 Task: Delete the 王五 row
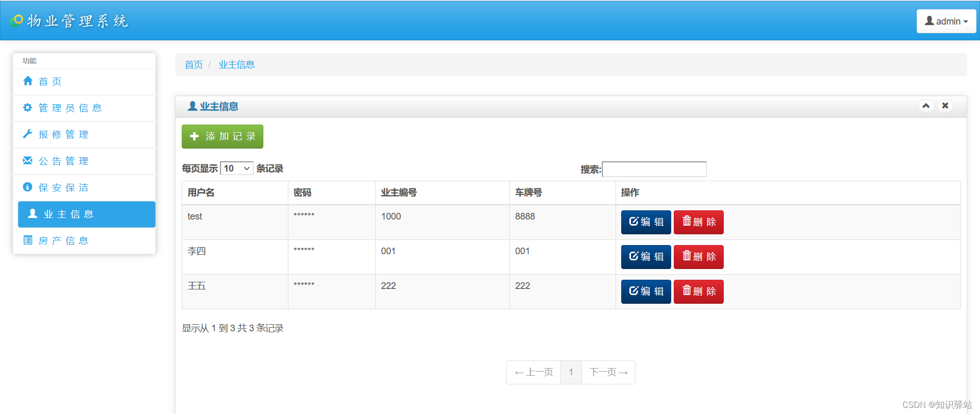click(x=699, y=291)
